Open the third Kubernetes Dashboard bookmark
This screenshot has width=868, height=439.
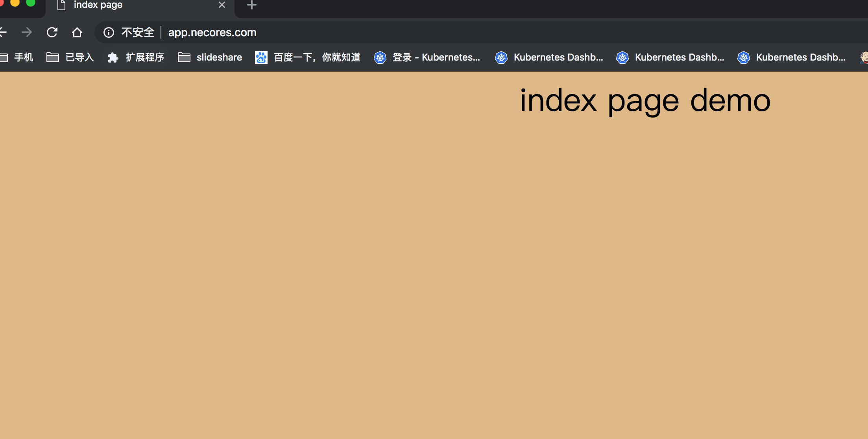791,57
